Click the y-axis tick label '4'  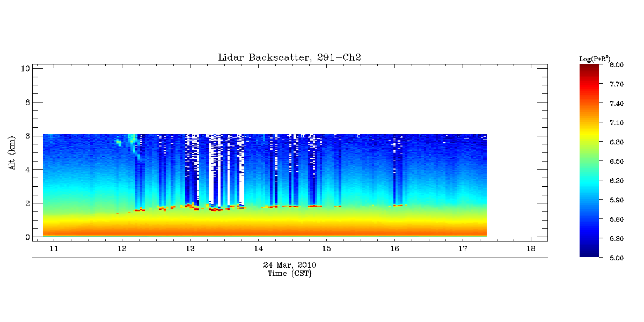pos(26,170)
